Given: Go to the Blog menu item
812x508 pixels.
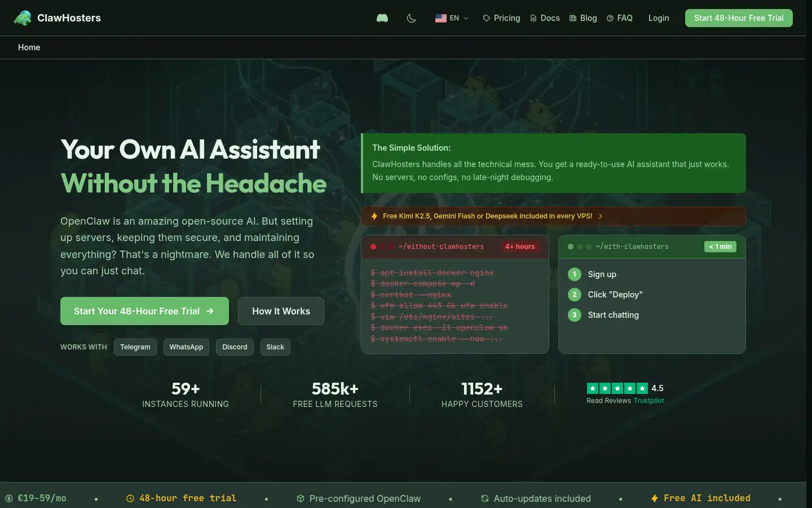Looking at the screenshot, I should click(x=583, y=18).
